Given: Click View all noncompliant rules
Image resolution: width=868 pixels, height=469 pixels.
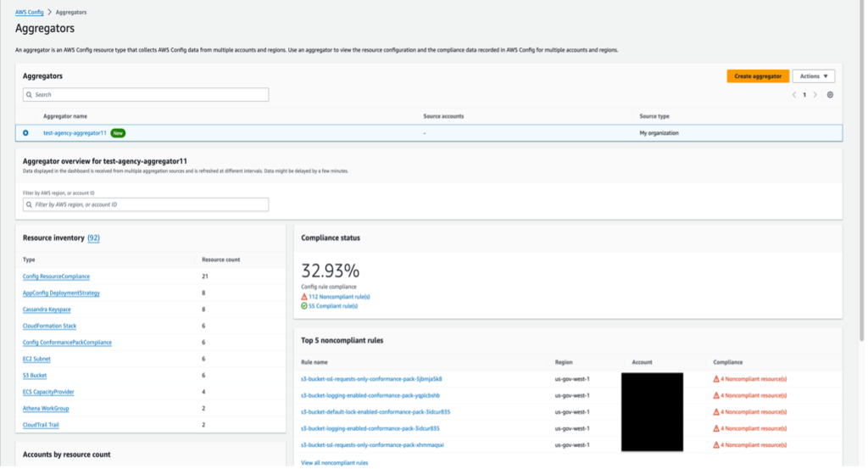Looking at the screenshot, I should (x=334, y=463).
